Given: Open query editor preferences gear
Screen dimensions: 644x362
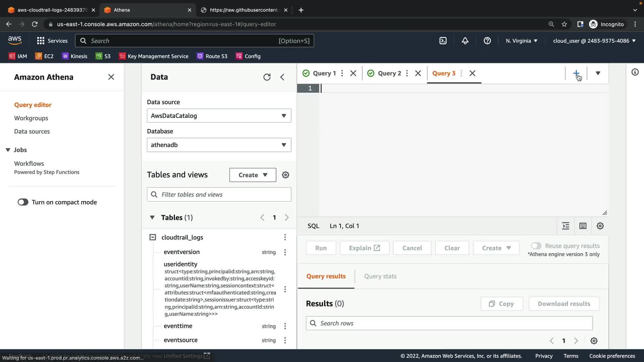Looking at the screenshot, I should pyautogui.click(x=600, y=226).
